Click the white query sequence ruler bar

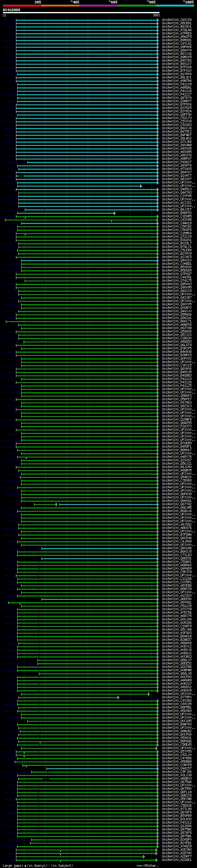coord(81,13)
